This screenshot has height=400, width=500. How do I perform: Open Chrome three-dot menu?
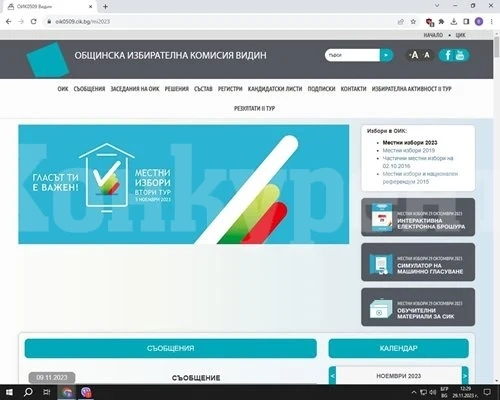point(491,22)
